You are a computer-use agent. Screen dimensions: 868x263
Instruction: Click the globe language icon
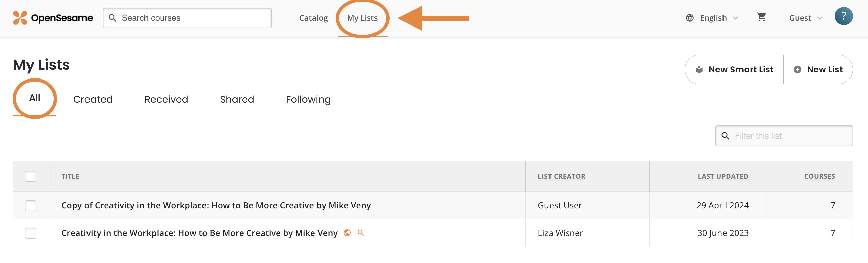click(x=689, y=18)
